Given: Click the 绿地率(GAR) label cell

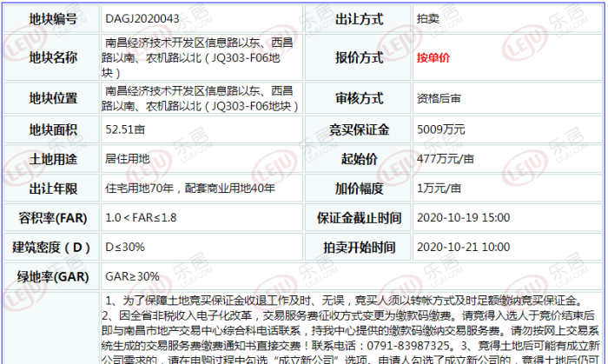Looking at the screenshot, I should pos(52,277).
